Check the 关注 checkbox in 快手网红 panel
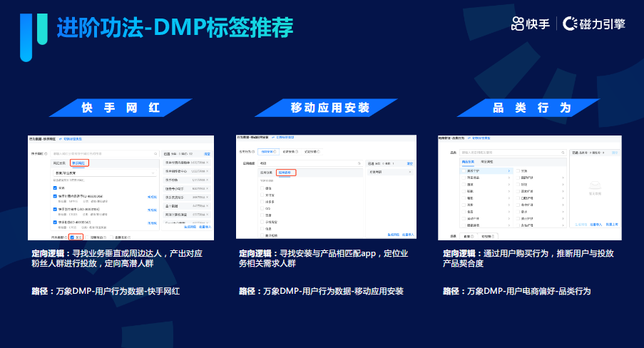 [72, 237]
